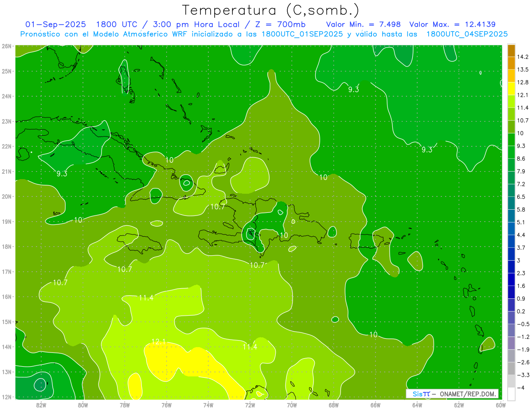532x411 pixels.
Task: Click the 8.6 value on the color scale
Action: click(x=521, y=158)
